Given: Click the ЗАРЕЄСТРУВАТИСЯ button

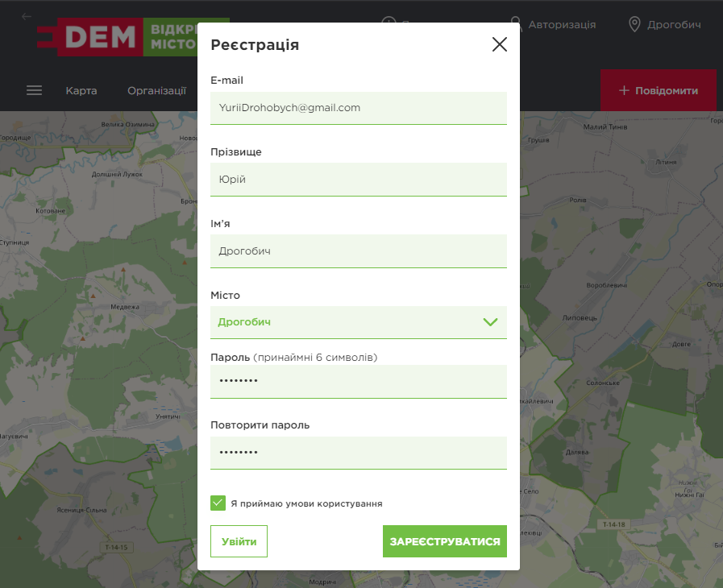Looking at the screenshot, I should [x=444, y=541].
